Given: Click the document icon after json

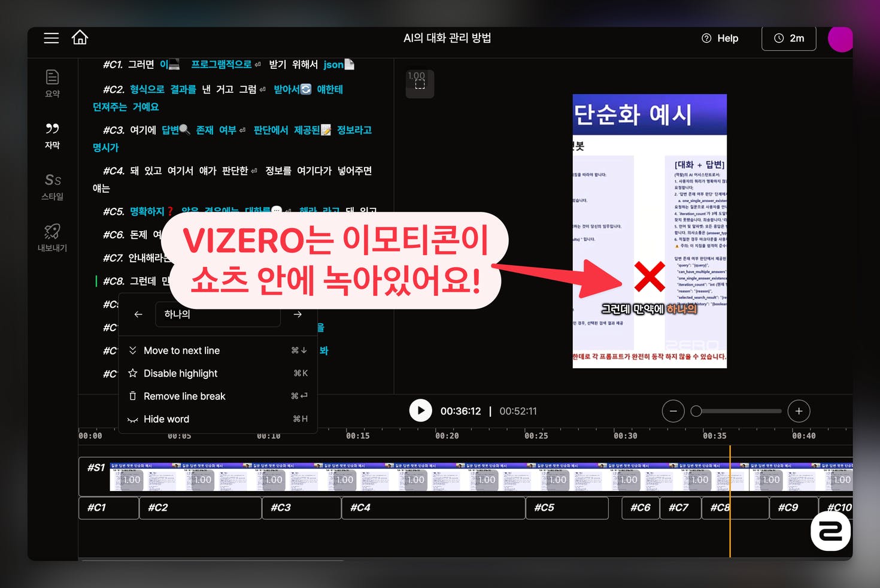Looking at the screenshot, I should (x=350, y=64).
